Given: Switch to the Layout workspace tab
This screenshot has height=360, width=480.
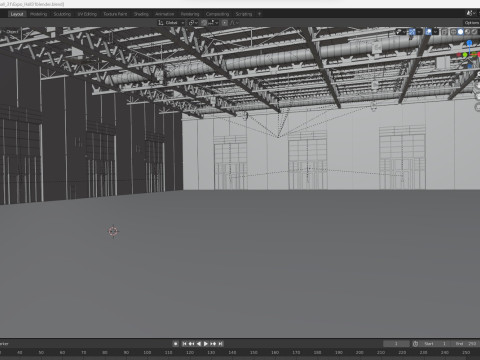Looking at the screenshot, I should coord(17,14).
